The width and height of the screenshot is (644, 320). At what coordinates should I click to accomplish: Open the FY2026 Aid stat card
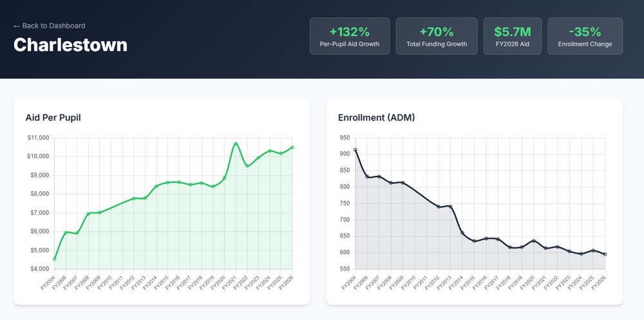(x=513, y=36)
